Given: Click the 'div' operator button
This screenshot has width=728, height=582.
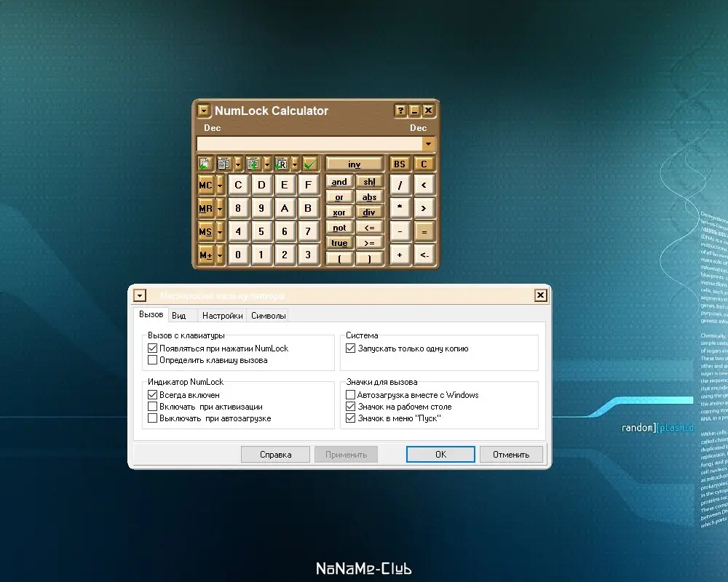Looking at the screenshot, I should 370,212.
